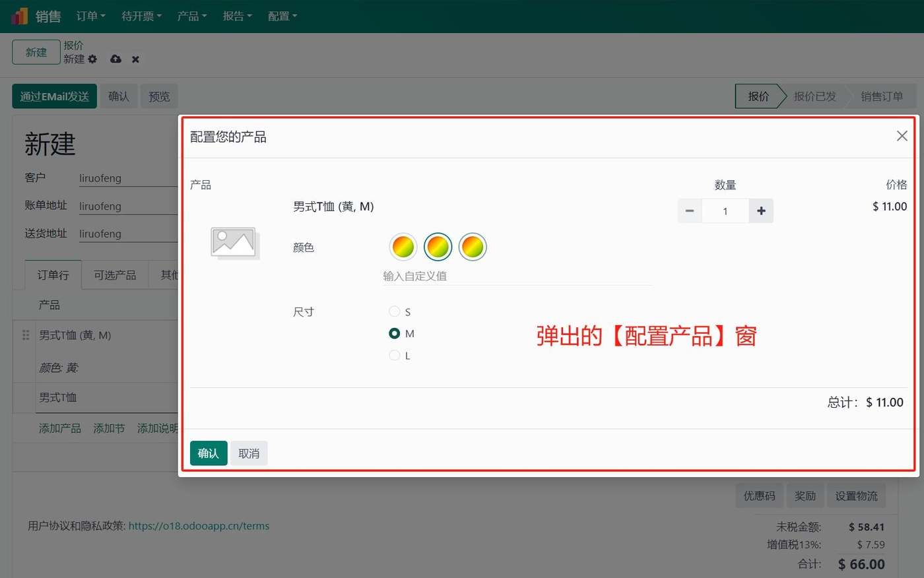Screen dimensions: 924x578
Task: Open the 产品 dropdown menu
Action: click(x=191, y=15)
